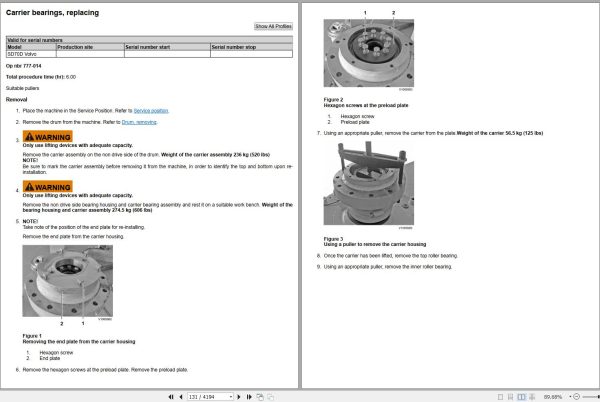Click the Figure 3 puller image
This screenshot has height=402, width=600.
[x=368, y=183]
